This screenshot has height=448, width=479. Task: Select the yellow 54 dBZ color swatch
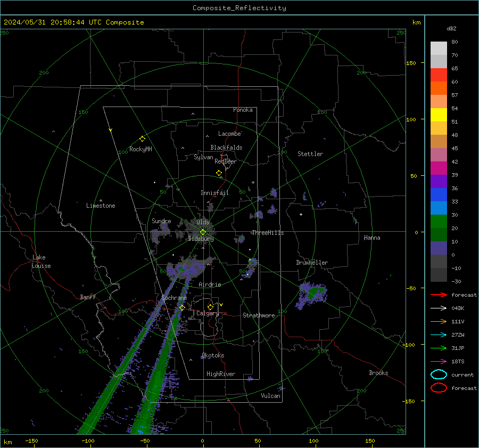click(439, 115)
